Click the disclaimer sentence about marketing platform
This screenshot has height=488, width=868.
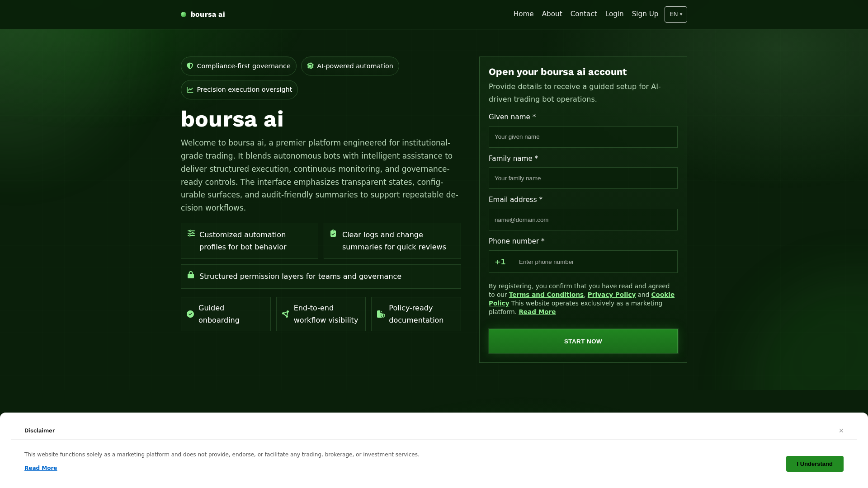pyautogui.click(x=222, y=455)
